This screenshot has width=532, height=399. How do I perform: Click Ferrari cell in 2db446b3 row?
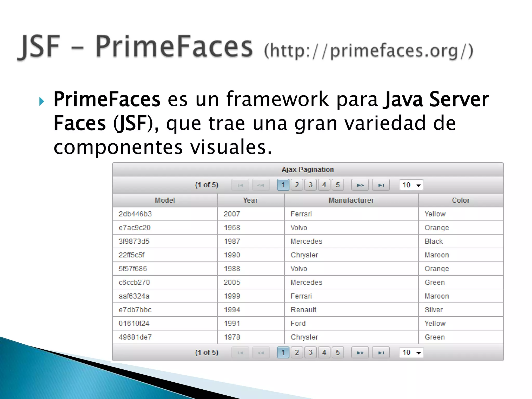point(351,214)
